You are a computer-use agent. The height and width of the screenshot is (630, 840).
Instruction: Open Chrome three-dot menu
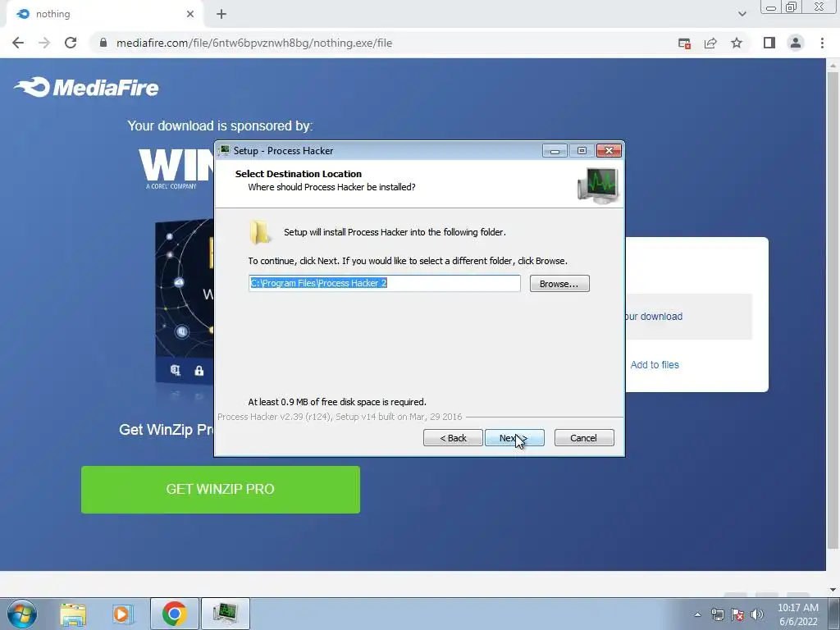(822, 43)
